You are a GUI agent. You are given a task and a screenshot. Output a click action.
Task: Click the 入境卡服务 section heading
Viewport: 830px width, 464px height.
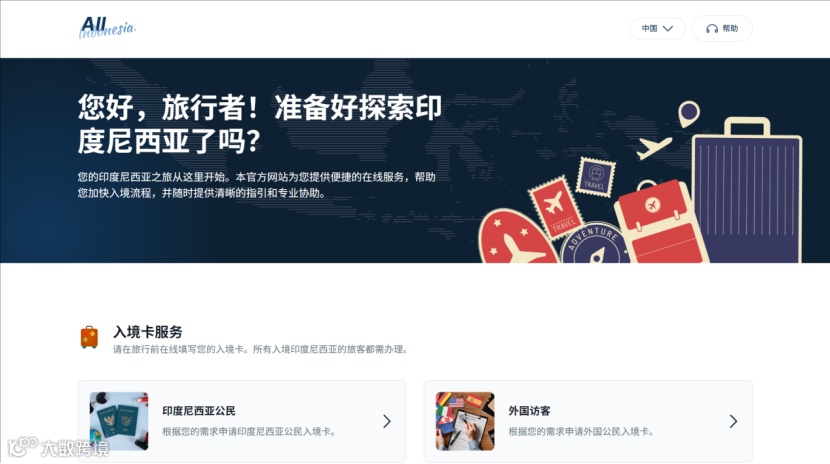[148, 332]
